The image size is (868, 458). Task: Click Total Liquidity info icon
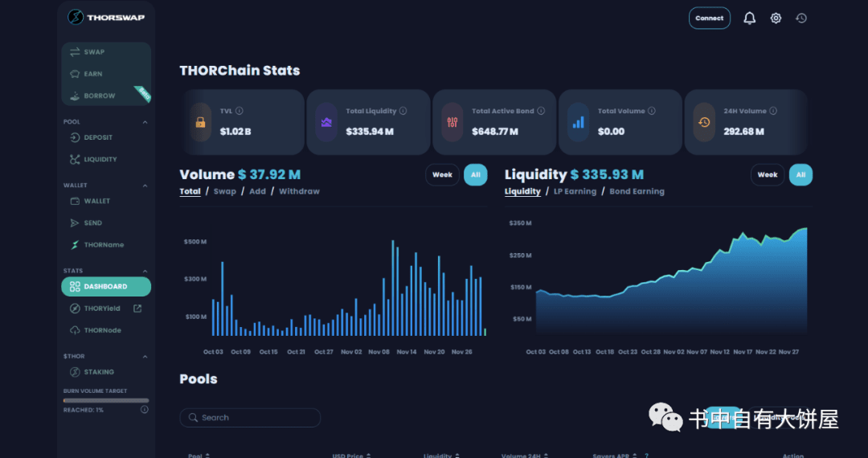[x=403, y=111]
